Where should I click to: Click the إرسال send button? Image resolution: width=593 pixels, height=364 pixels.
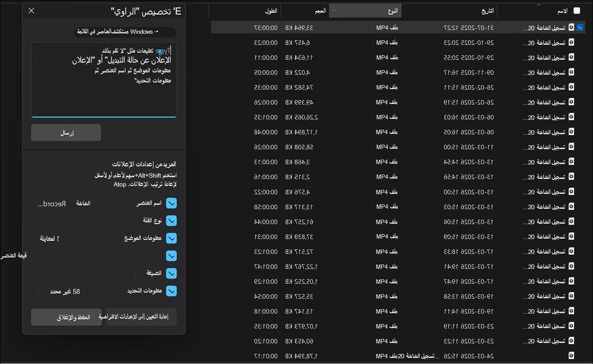[x=66, y=133]
